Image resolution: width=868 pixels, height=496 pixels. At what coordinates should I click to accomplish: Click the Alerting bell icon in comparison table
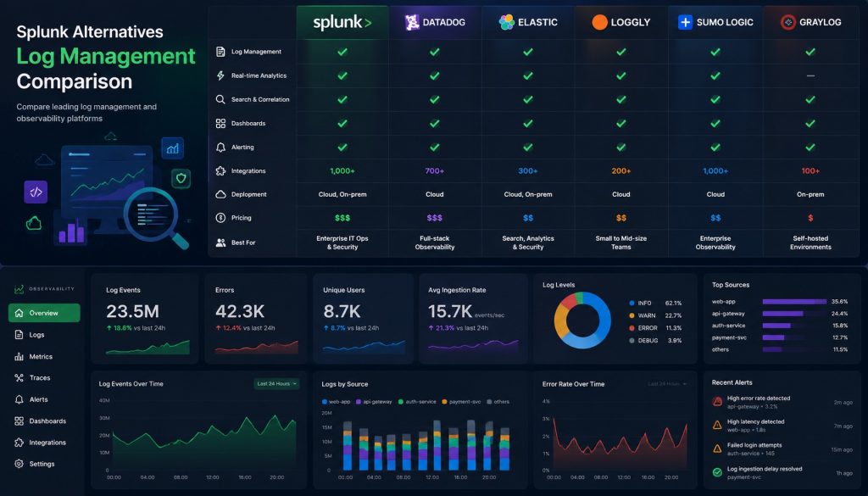[220, 147]
